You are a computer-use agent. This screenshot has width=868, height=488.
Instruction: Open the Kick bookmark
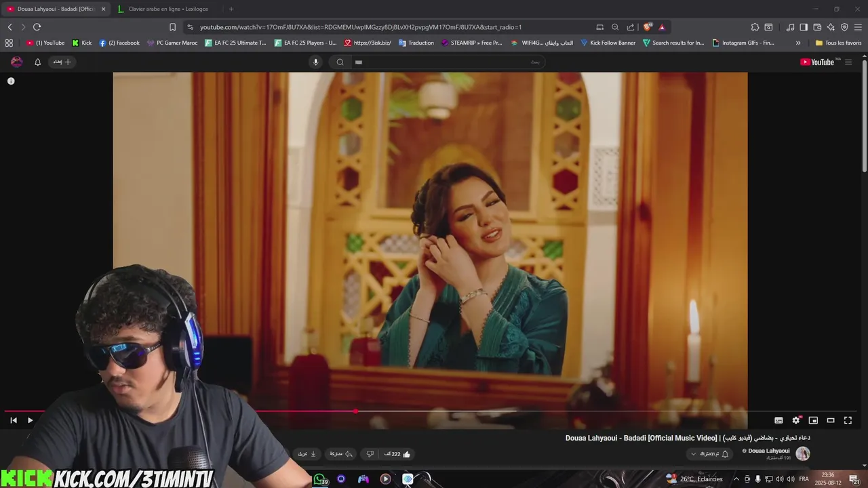[82, 43]
